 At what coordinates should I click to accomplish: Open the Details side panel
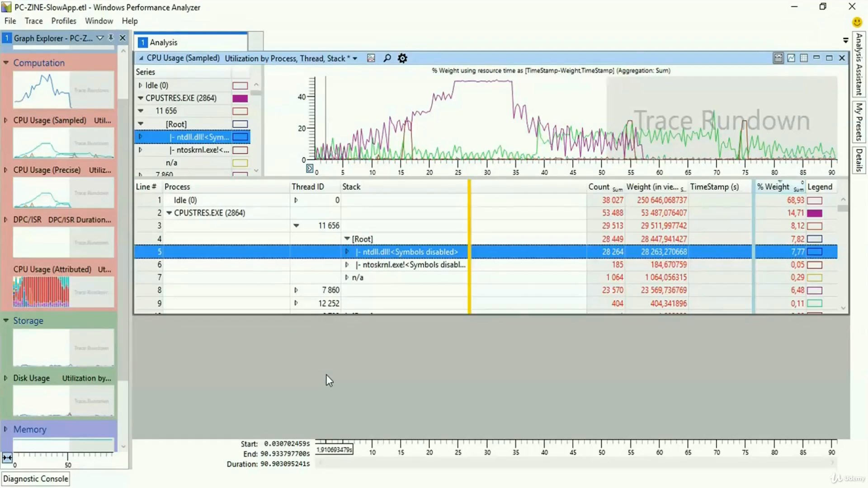pyautogui.click(x=859, y=160)
